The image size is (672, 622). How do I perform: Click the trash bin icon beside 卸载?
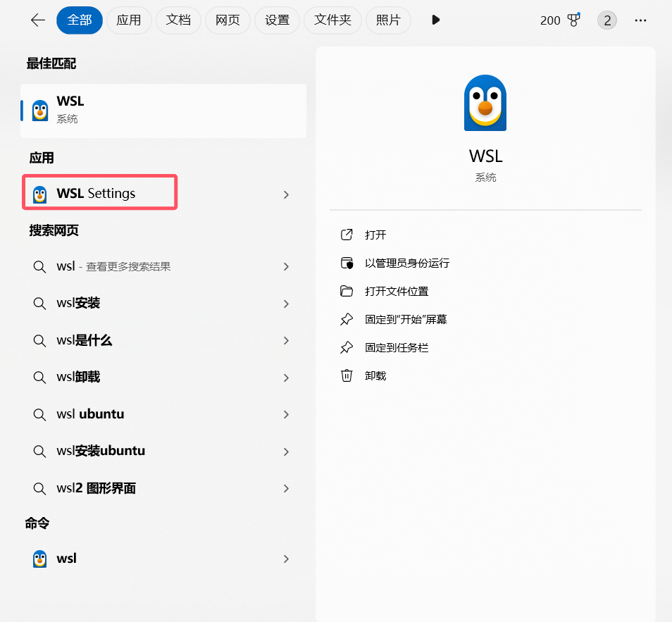click(x=347, y=375)
